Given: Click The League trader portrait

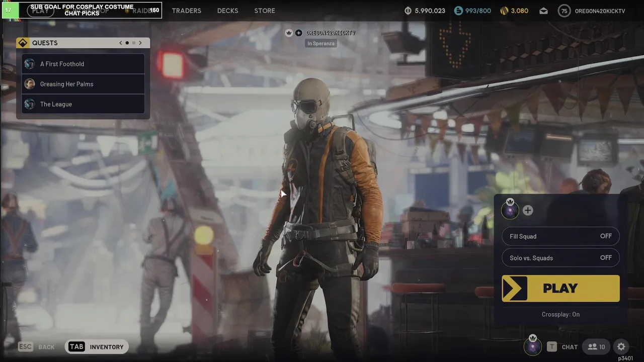Looking at the screenshot, I should (30, 104).
